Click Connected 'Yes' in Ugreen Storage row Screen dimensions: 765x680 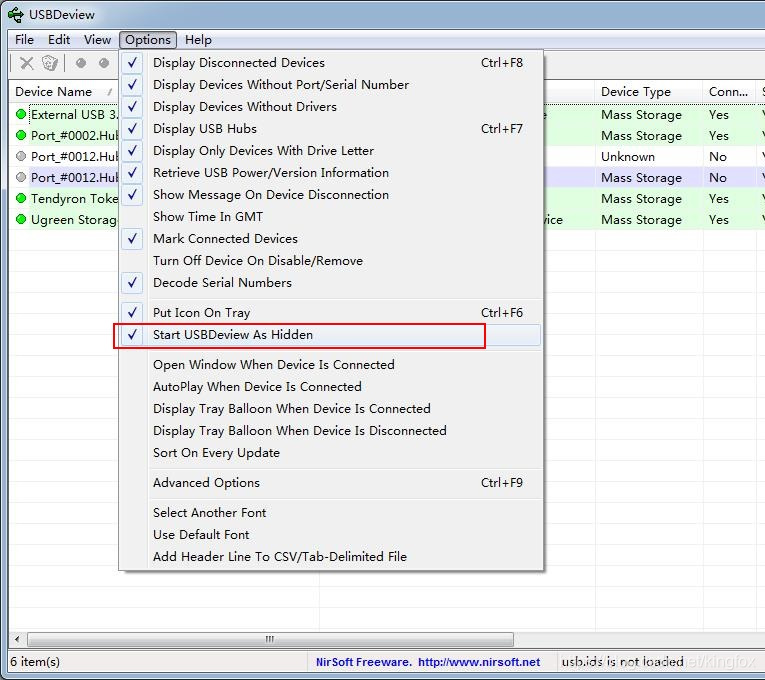719,220
